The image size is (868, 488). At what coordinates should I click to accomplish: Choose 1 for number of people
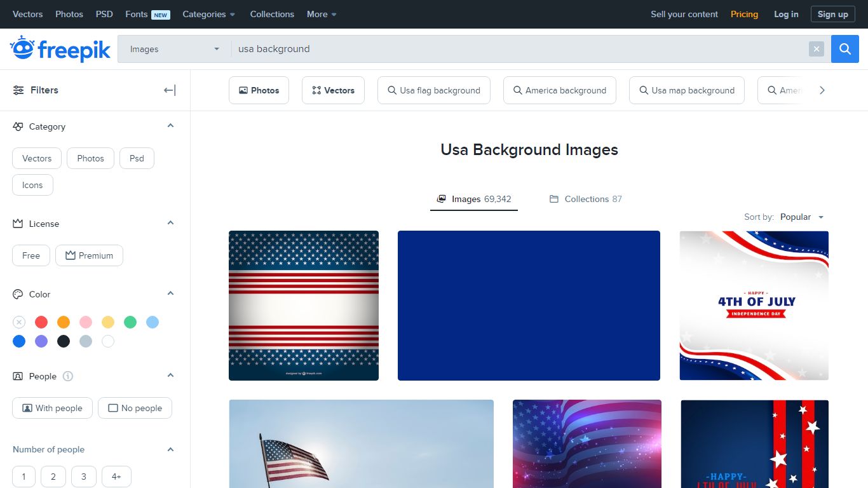tap(24, 477)
